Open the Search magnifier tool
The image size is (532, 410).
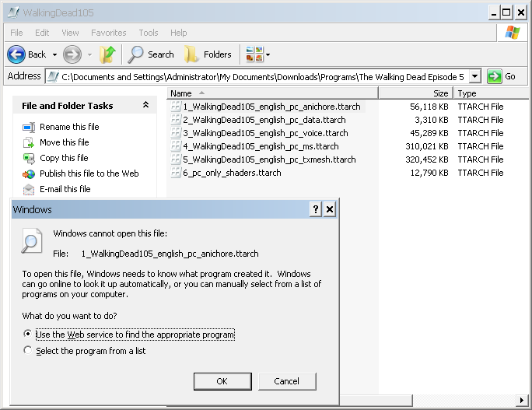pyautogui.click(x=151, y=54)
